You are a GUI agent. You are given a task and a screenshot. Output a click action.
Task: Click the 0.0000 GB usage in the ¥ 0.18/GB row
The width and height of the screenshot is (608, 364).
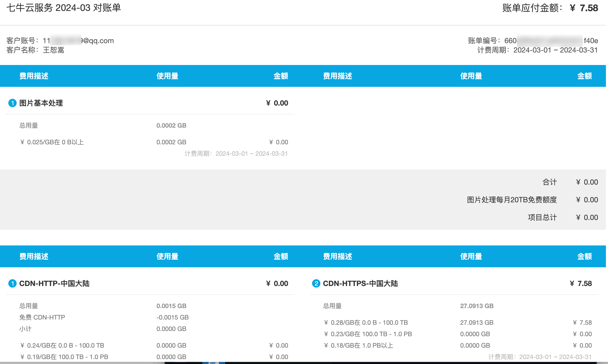pos(475,346)
